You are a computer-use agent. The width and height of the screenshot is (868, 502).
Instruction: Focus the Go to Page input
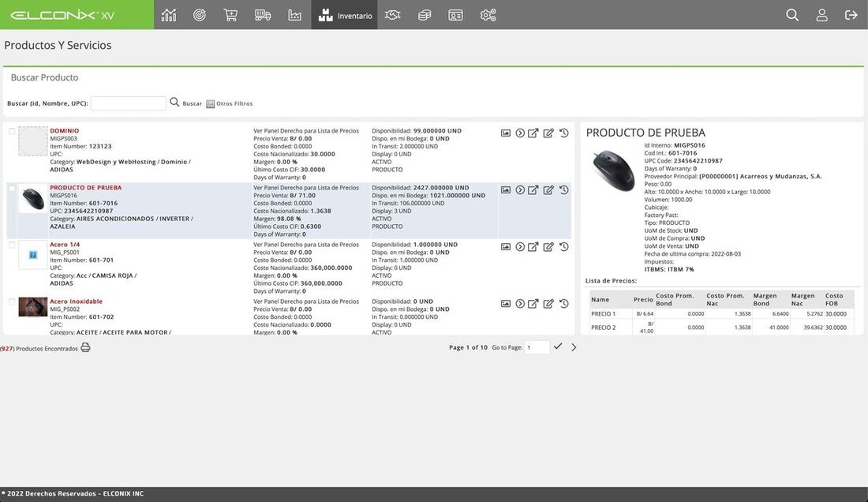537,347
